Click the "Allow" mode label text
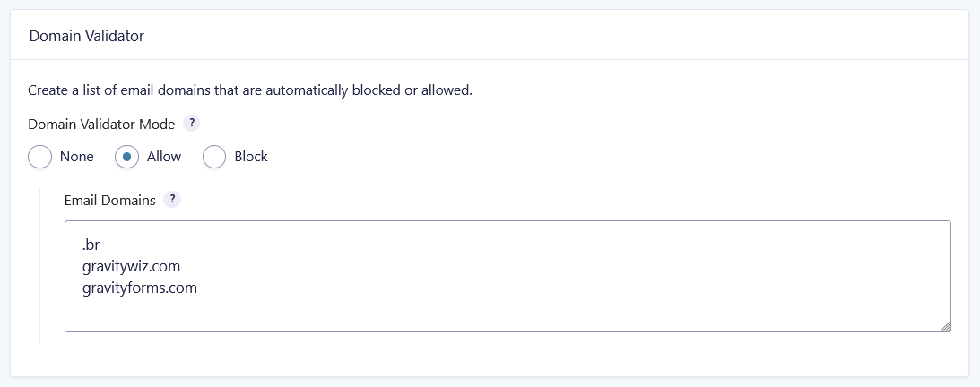The height and width of the screenshot is (387, 980). pos(164,157)
